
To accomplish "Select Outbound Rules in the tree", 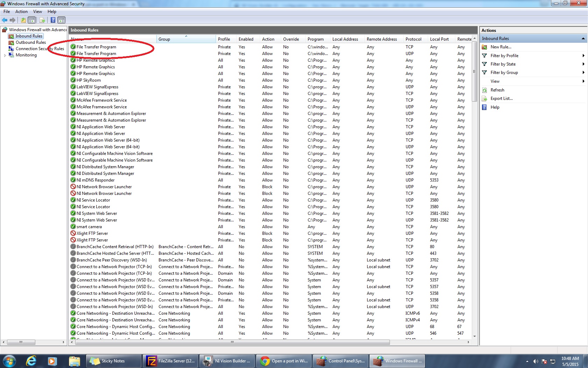I will click(31, 42).
